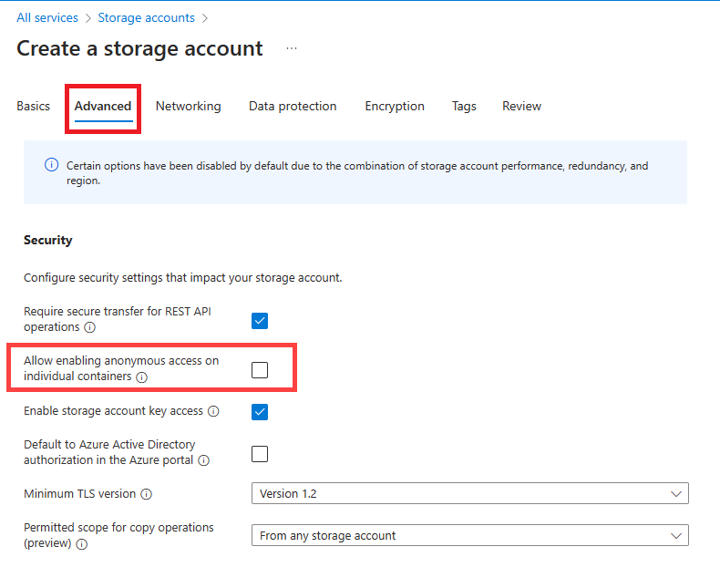The image size is (720, 588).
Task: Go to the Encryption tab
Action: 395,107
